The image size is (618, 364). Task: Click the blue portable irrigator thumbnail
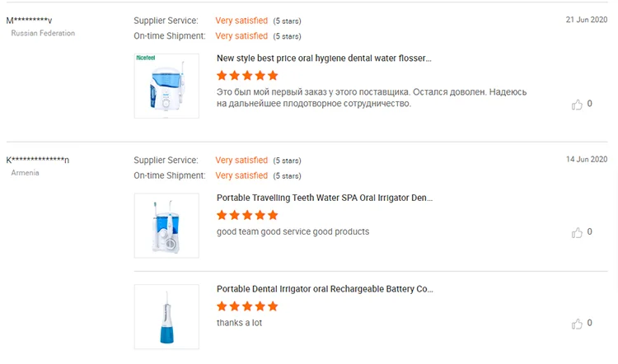(166, 316)
